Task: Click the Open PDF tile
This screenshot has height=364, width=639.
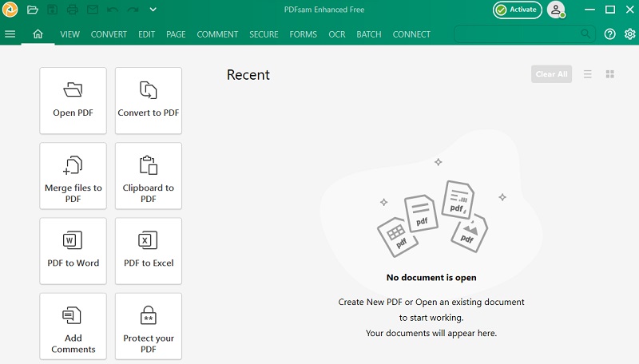Action: pos(73,101)
